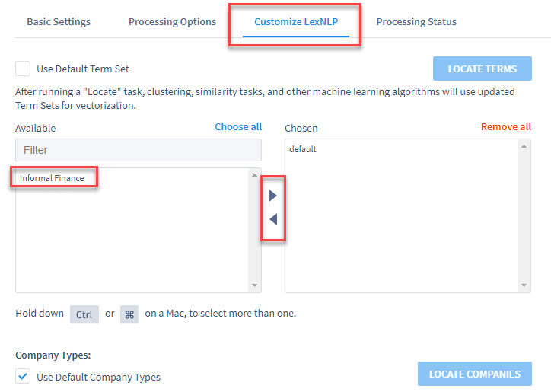
Task: Click the Chosen list scrollbar track
Action: (524, 216)
